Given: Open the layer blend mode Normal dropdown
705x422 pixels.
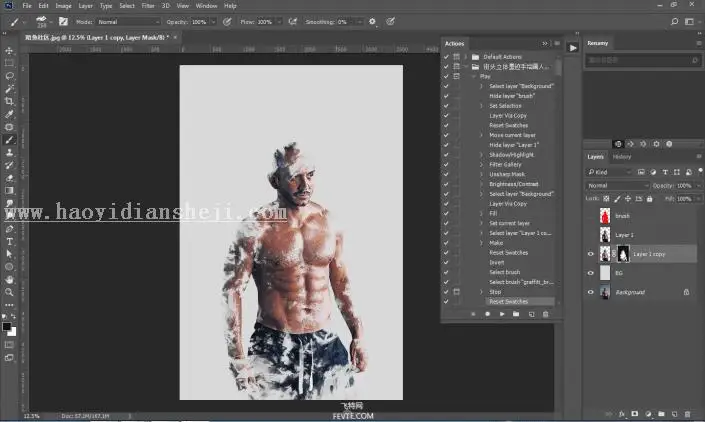Looking at the screenshot, I should click(x=617, y=186).
